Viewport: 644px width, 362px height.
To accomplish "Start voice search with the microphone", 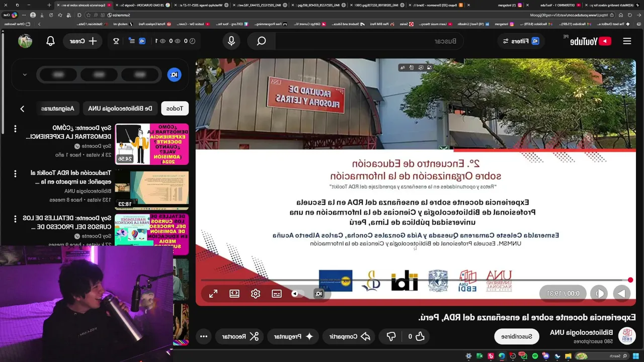I will (231, 41).
